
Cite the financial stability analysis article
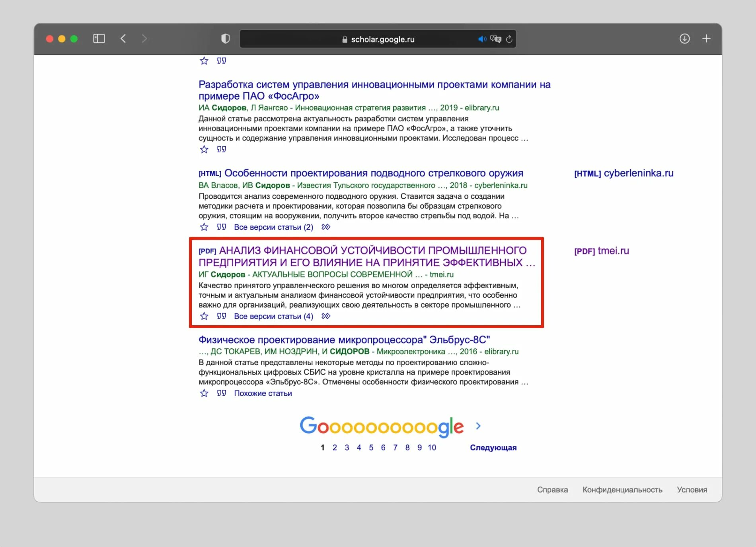222,316
